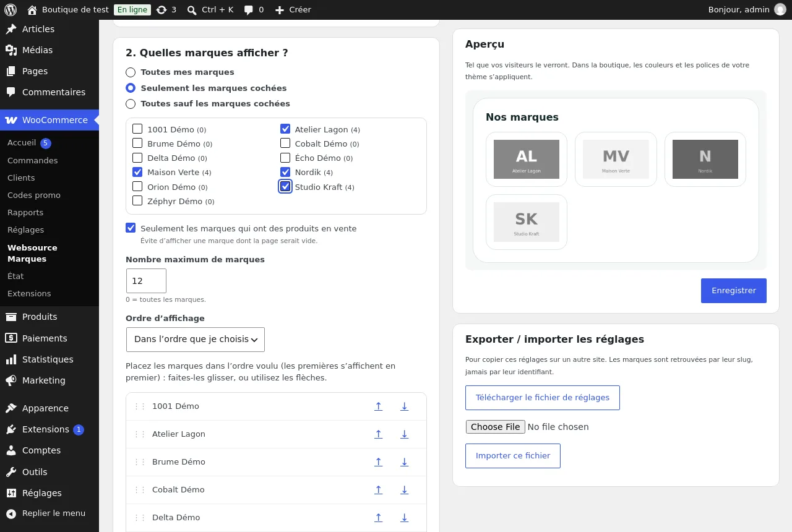Collapse the sidebar with Replier le menu
The width and height of the screenshot is (792, 532).
coord(49,513)
